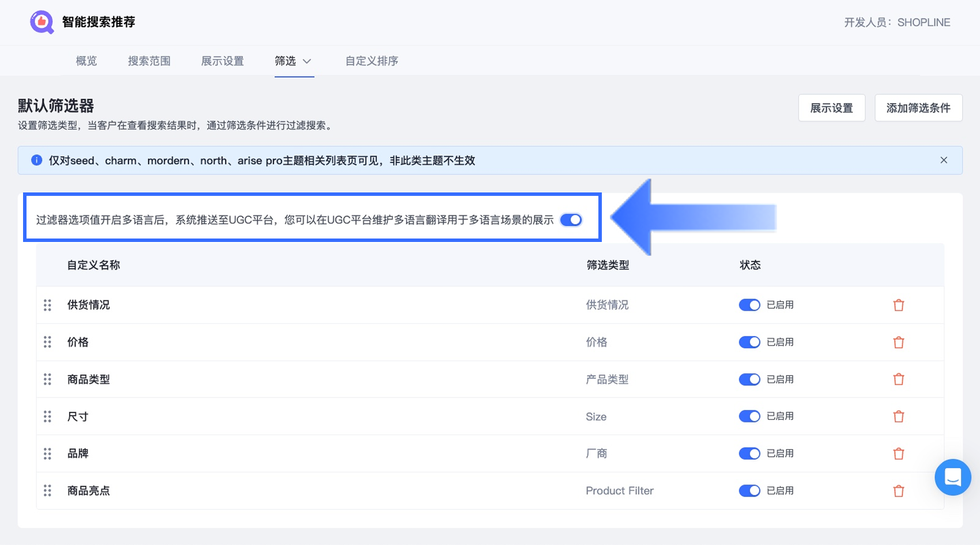Disable the 商品类型 filter toggle
This screenshot has height=545, width=980.
(x=749, y=379)
